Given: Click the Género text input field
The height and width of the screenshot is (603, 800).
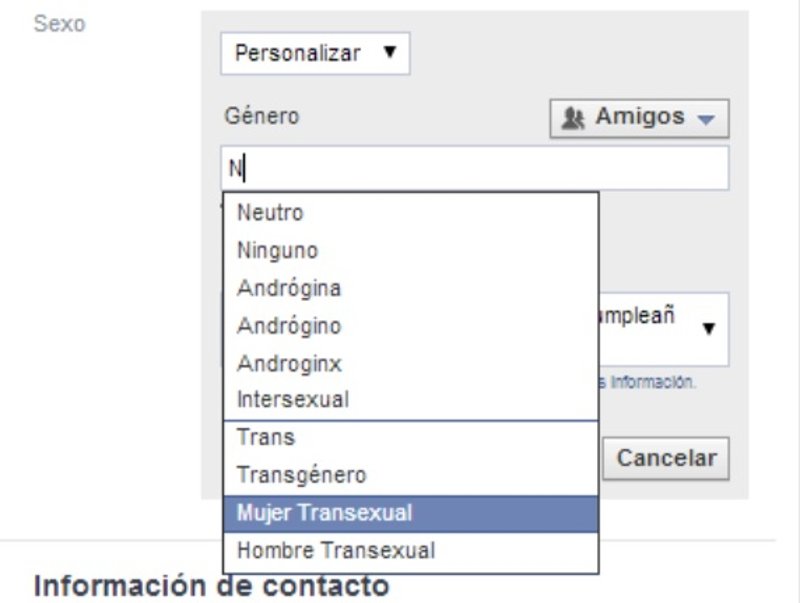Looking at the screenshot, I should pyautogui.click(x=475, y=168).
